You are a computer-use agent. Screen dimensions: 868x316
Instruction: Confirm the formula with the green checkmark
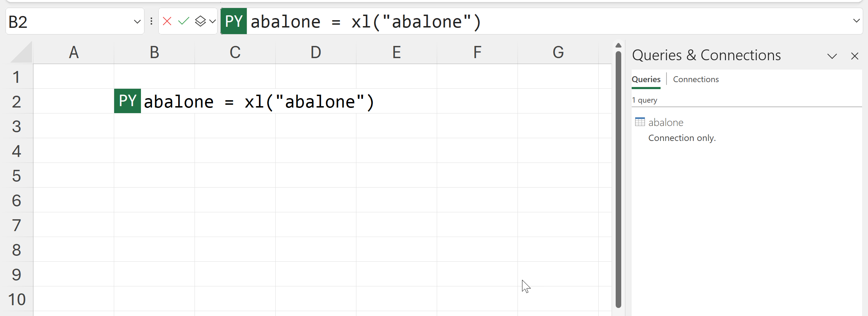pos(183,22)
